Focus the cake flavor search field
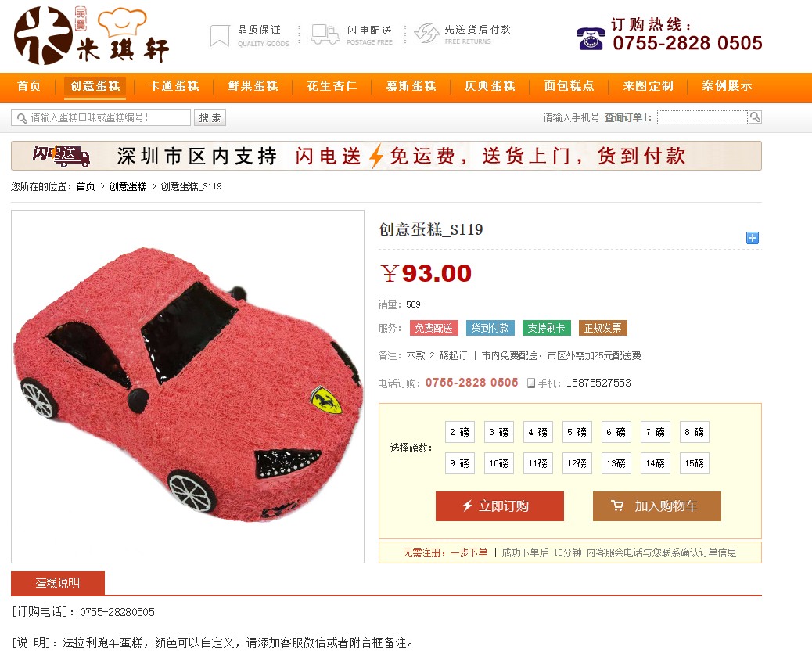812x655 pixels. pos(101,117)
